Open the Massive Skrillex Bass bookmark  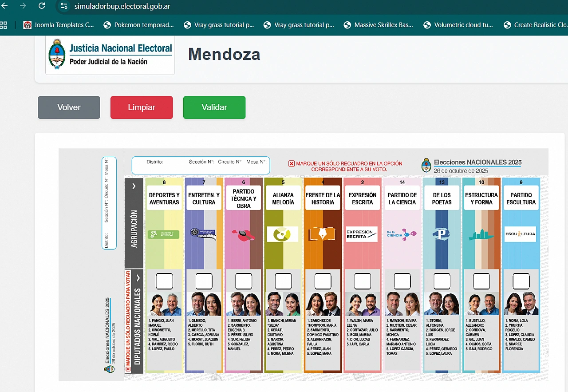pyautogui.click(x=379, y=25)
